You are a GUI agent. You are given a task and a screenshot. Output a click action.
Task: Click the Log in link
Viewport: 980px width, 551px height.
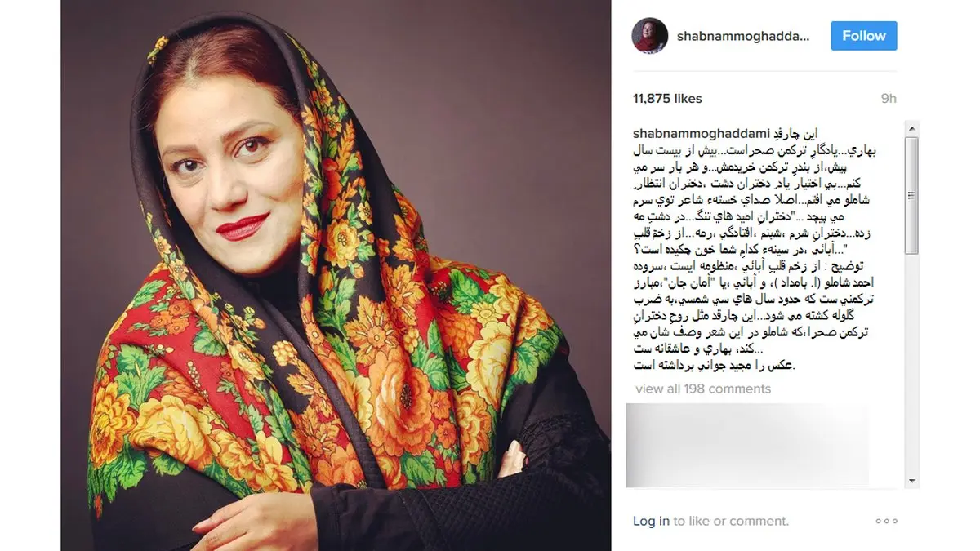pyautogui.click(x=651, y=521)
